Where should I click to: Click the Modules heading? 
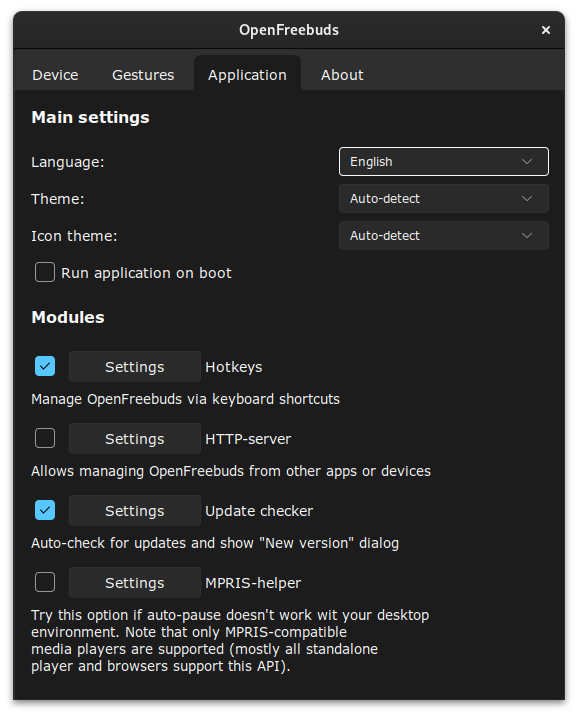click(68, 317)
